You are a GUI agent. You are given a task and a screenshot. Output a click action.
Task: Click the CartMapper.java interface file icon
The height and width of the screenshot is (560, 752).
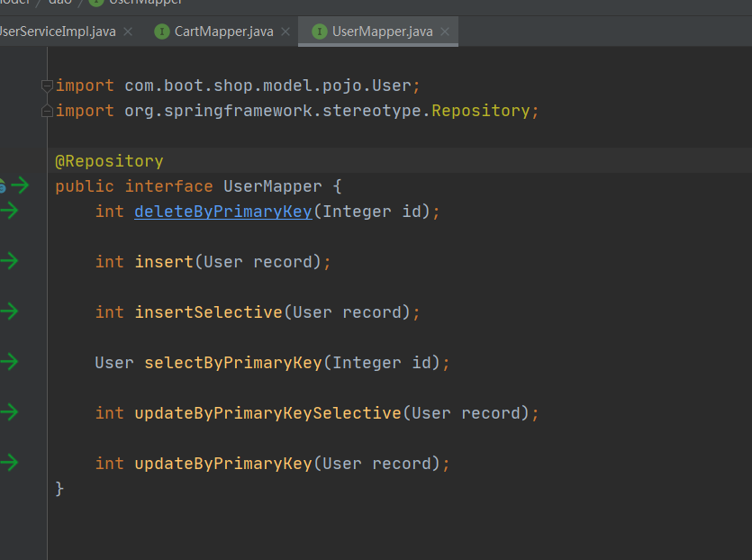coord(162,32)
